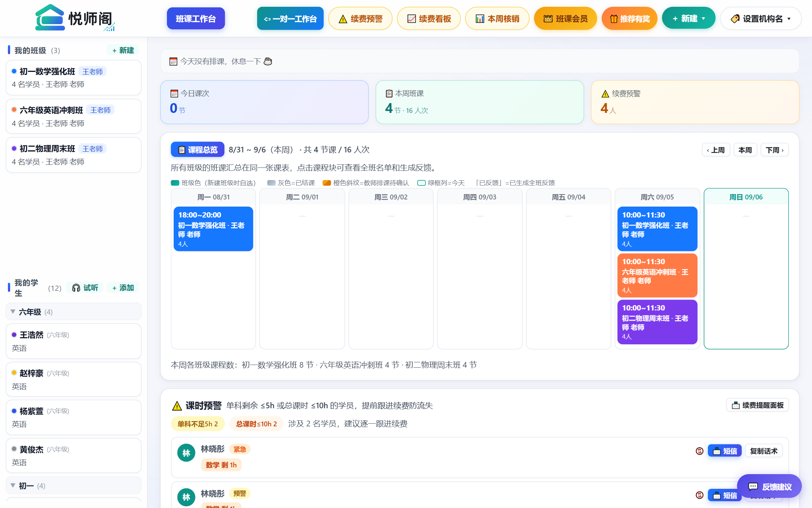This screenshot has width=812, height=508.
Task: Collapse the 六年级 student group
Action: pyautogui.click(x=74, y=312)
